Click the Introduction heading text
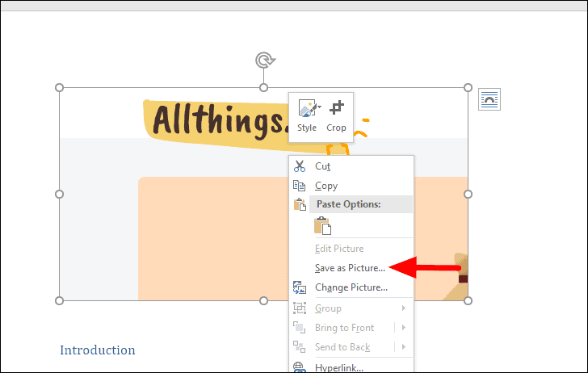 98,350
